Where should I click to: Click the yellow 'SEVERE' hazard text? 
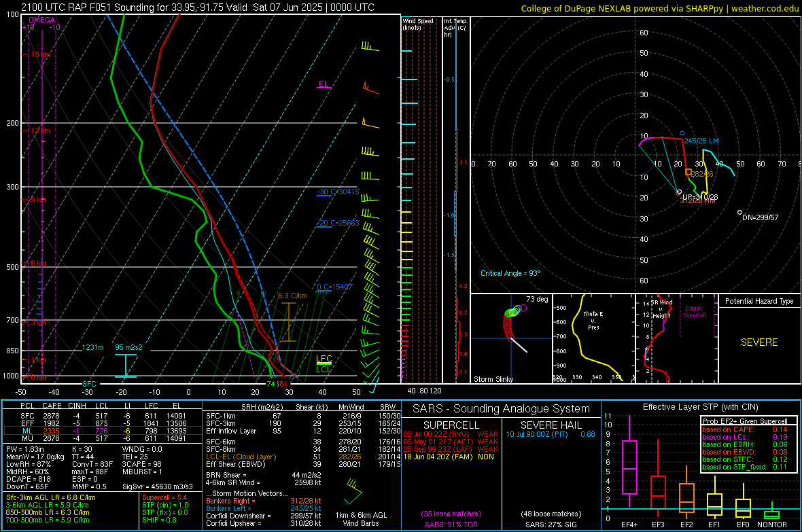pyautogui.click(x=759, y=342)
